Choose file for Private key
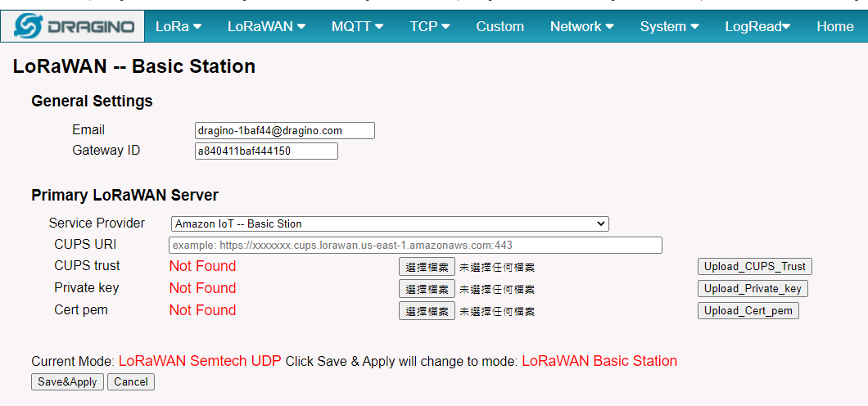This screenshot has width=868, height=406. click(427, 289)
